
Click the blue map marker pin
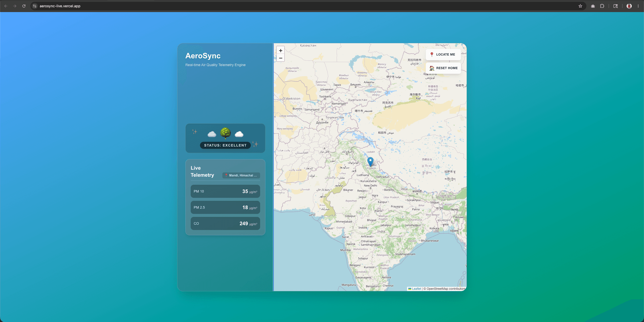370,161
